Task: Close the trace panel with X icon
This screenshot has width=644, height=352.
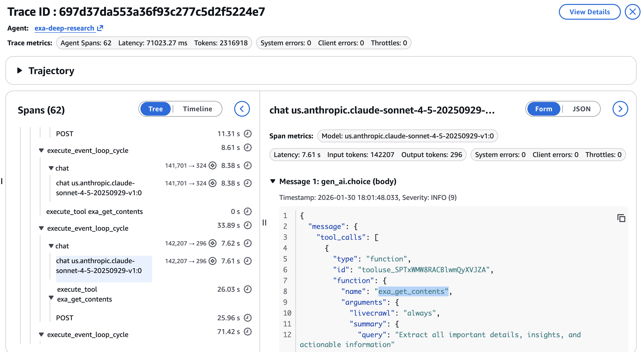Action: click(632, 12)
